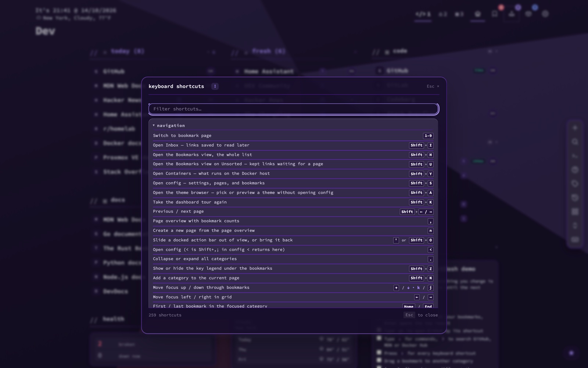Click the comma key badge for page overview
Viewport: 588px width, 368px height.
click(431, 222)
